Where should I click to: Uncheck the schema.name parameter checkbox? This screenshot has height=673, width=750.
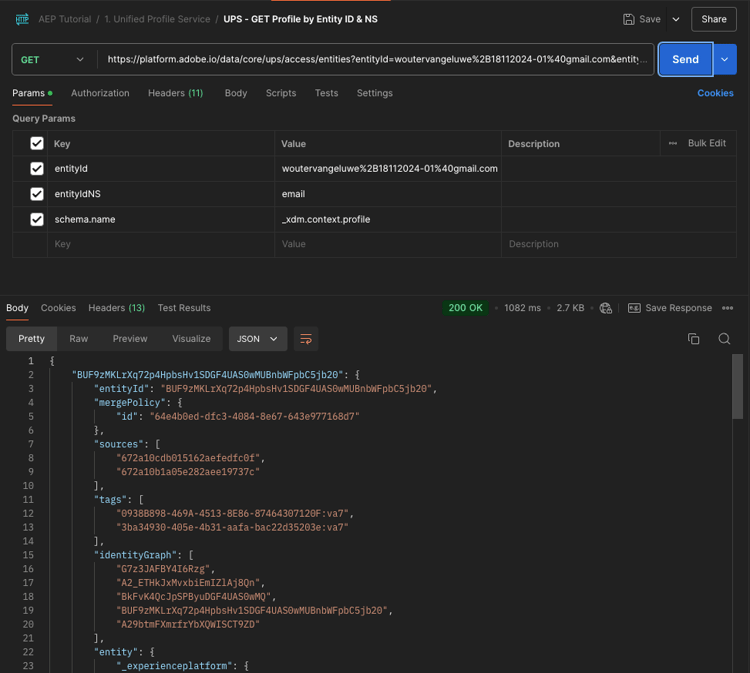[37, 219]
